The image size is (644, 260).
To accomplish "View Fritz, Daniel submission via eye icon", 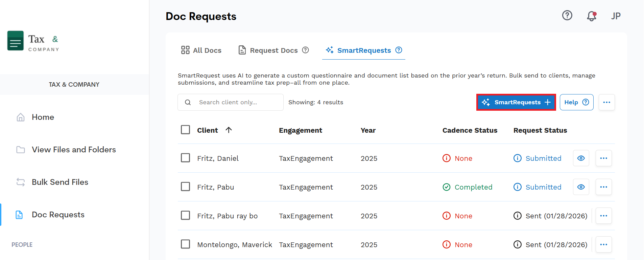I will 581,158.
